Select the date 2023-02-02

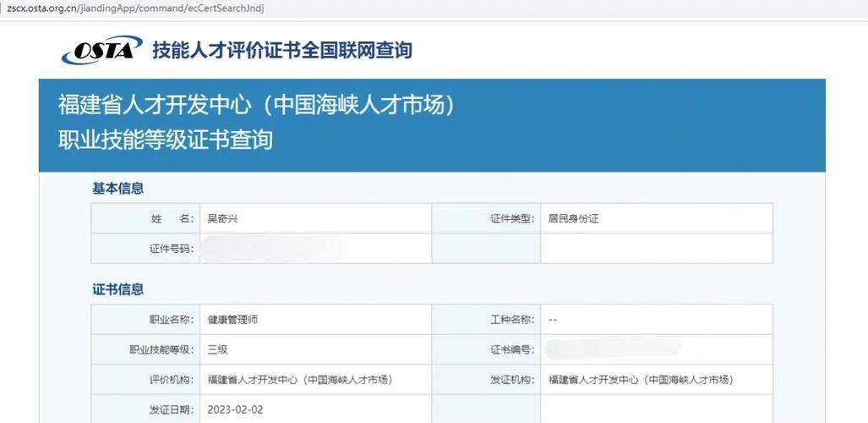(235, 410)
